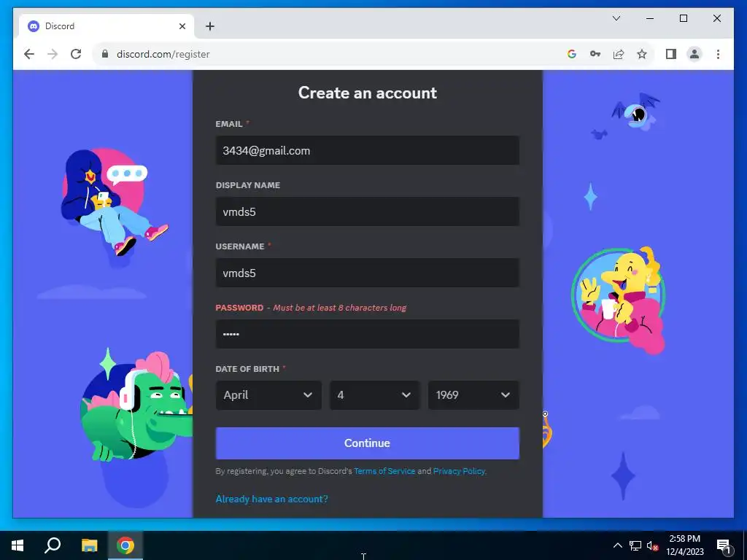Focus the Password field
Viewport: 747px width, 560px height.
368,334
